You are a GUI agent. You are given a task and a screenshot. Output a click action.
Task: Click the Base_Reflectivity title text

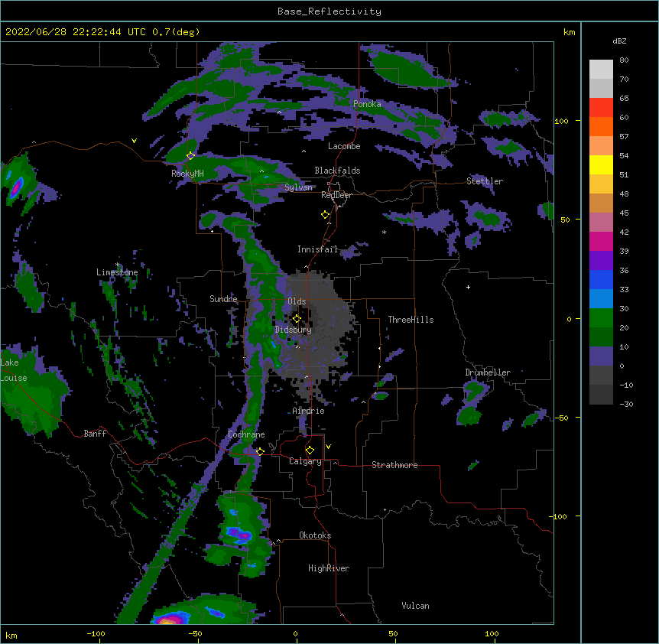click(329, 11)
